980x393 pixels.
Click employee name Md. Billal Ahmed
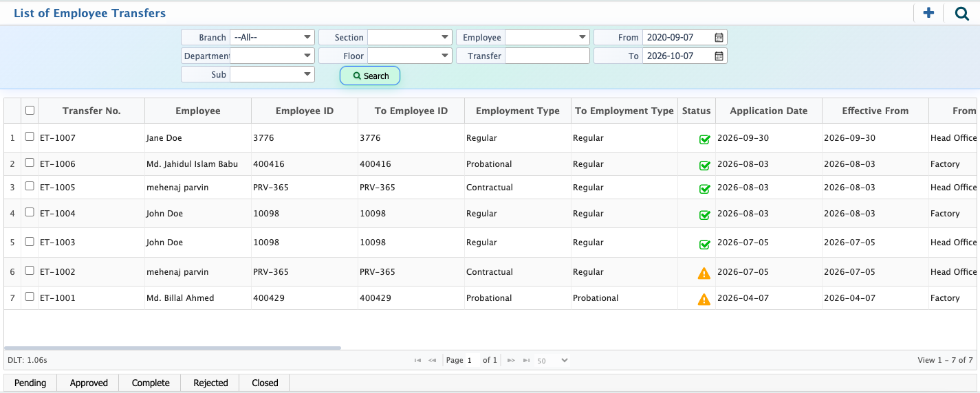180,298
